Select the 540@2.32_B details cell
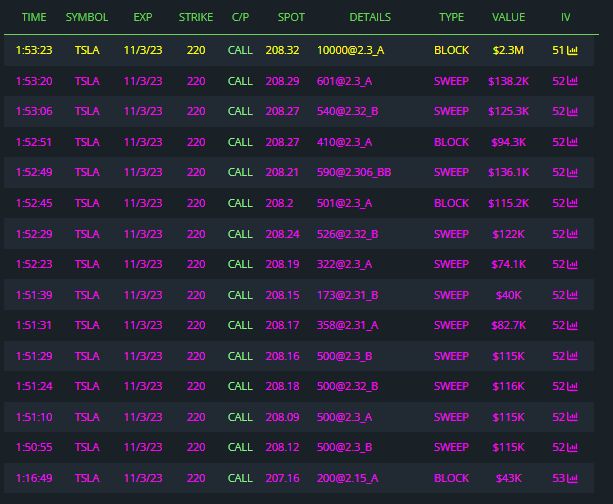613x504 pixels. click(348, 111)
